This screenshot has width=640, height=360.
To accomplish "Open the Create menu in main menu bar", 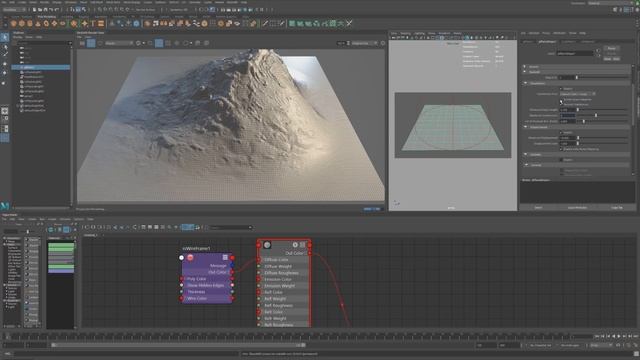I will click(x=22, y=2).
